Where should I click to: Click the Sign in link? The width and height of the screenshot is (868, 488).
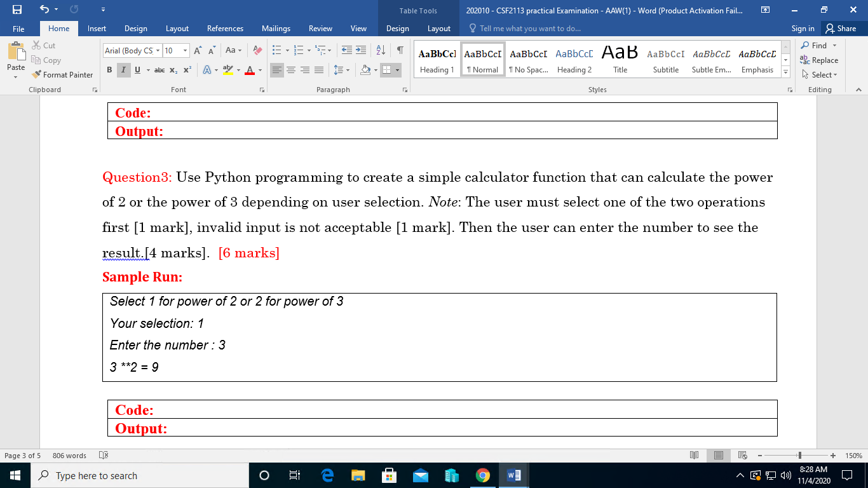click(802, 29)
